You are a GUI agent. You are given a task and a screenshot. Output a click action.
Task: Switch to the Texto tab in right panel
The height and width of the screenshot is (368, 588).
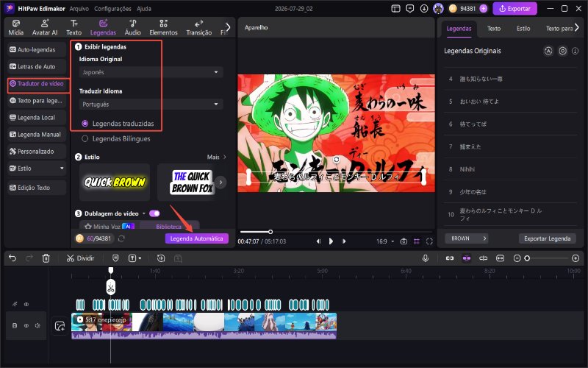pyautogui.click(x=494, y=29)
